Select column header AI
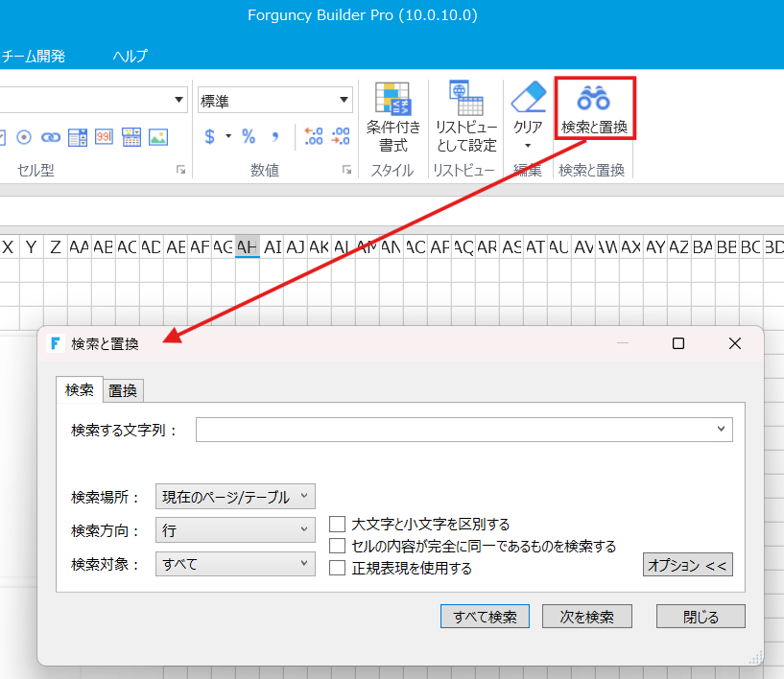Screen dimensions: 784x679 coord(272,246)
